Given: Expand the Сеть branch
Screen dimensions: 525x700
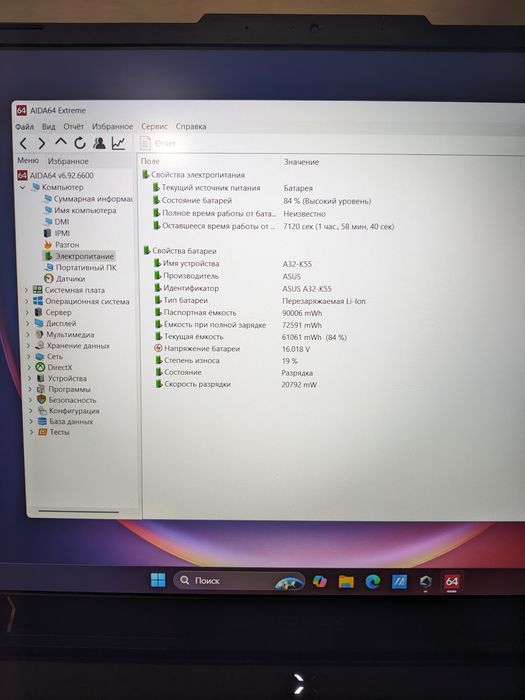Looking at the screenshot, I should pyautogui.click(x=29, y=357).
